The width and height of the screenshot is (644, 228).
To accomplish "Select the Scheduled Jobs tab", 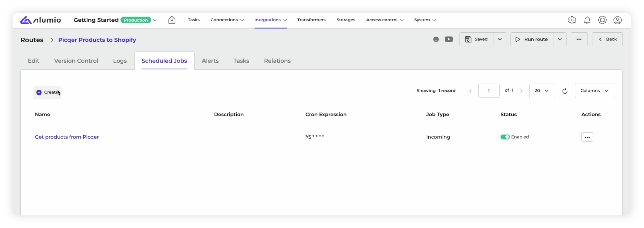I will pyautogui.click(x=164, y=61).
